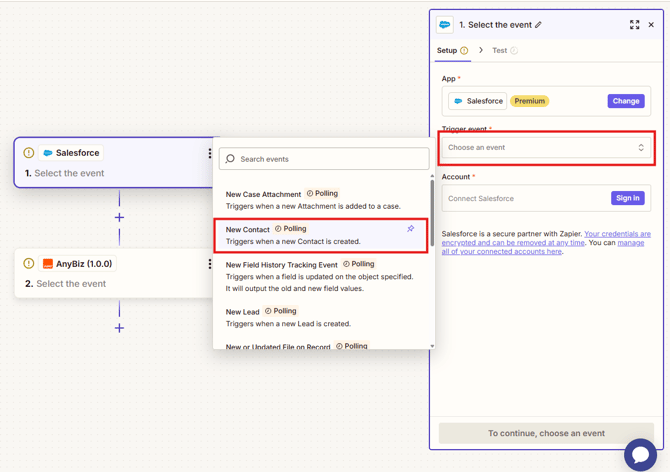This screenshot has height=472, width=670.
Task: Close the Select the event panel
Action: (651, 25)
